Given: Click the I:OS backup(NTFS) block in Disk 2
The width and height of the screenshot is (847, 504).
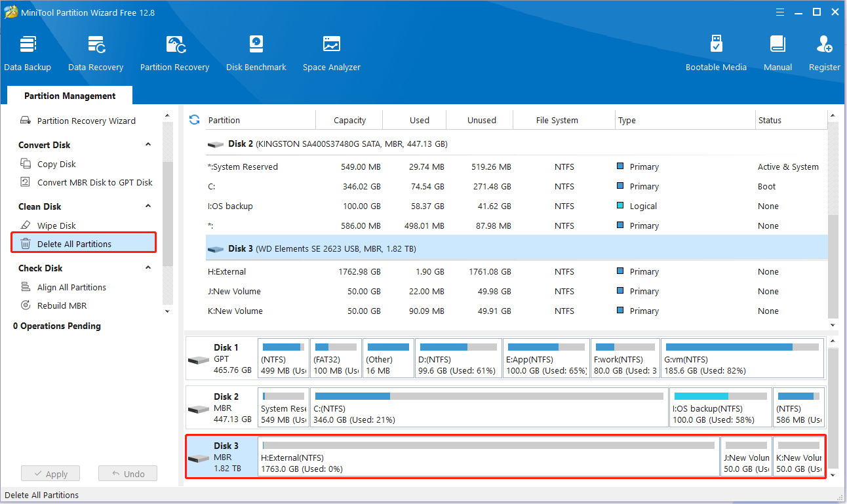Looking at the screenshot, I should 720,408.
